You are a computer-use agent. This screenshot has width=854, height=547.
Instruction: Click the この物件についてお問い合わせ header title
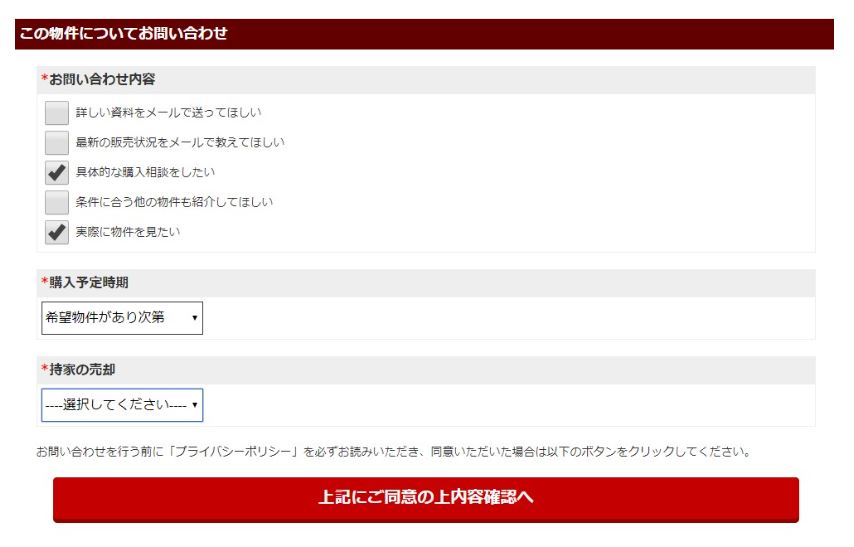tap(123, 34)
